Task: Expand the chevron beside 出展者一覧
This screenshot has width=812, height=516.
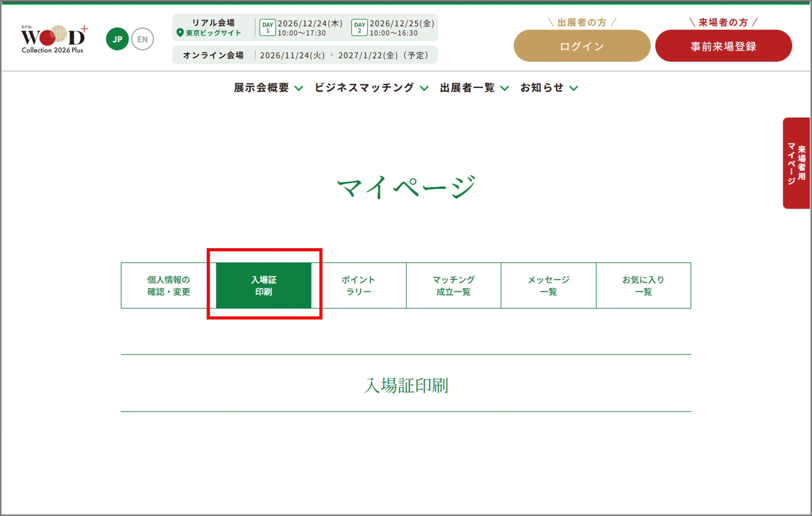Action: point(504,88)
